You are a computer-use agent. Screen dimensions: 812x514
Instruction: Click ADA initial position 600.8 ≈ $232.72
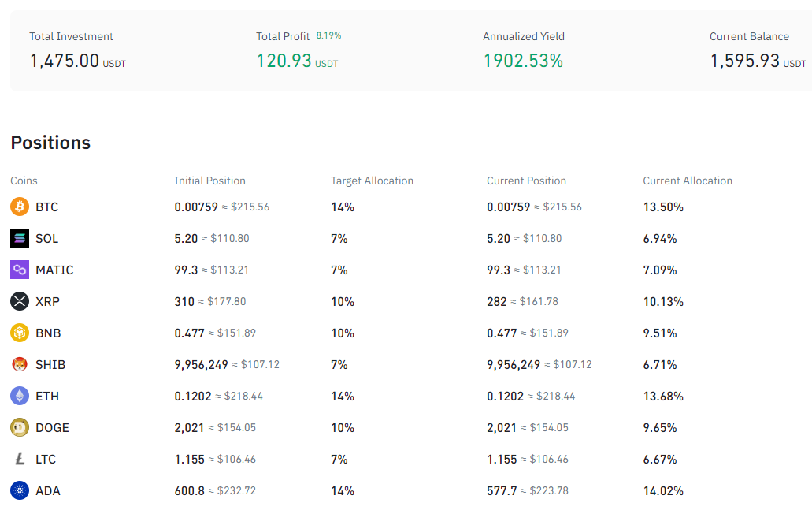(216, 490)
